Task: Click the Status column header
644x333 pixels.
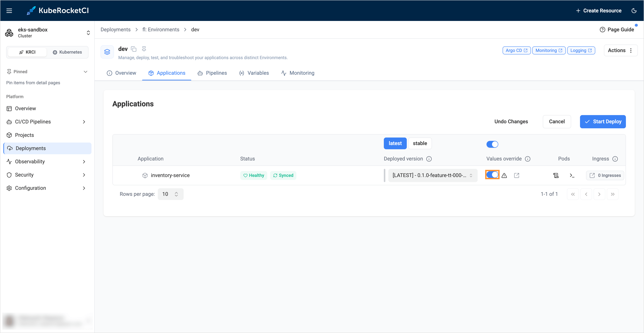Action: [247, 159]
